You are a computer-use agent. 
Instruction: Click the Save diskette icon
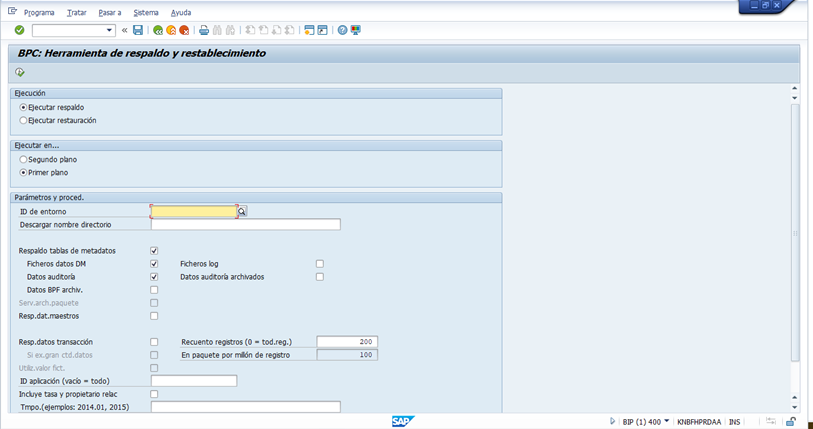tap(138, 30)
